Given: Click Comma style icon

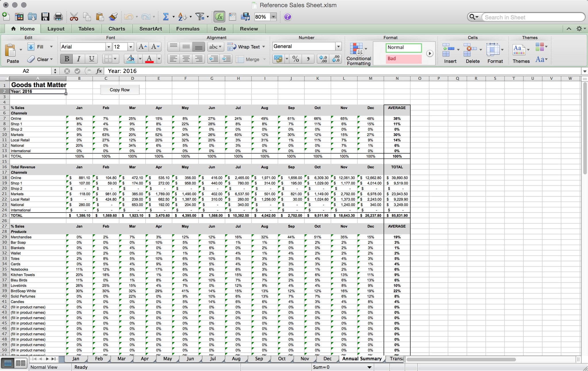Looking at the screenshot, I should pyautogui.click(x=308, y=59).
